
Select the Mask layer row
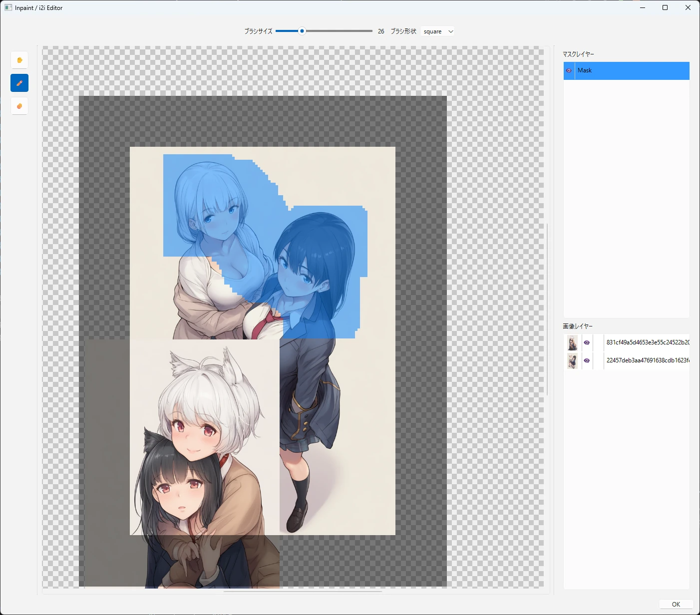click(627, 70)
